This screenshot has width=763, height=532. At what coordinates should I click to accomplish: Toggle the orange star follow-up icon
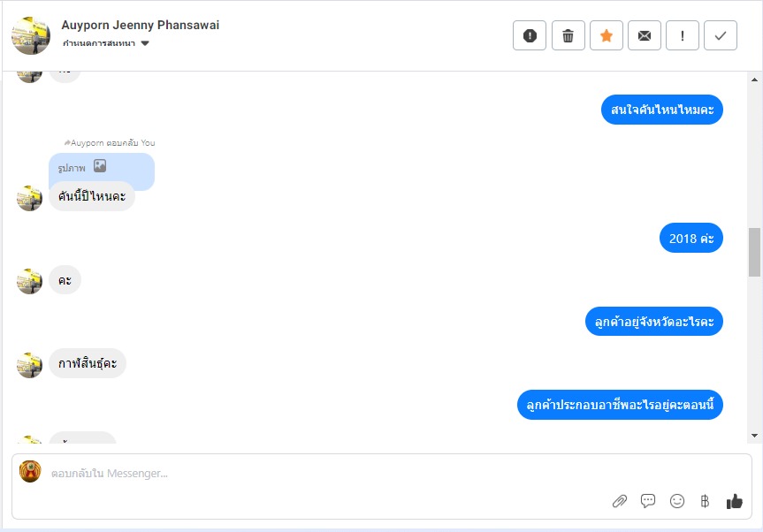[607, 35]
